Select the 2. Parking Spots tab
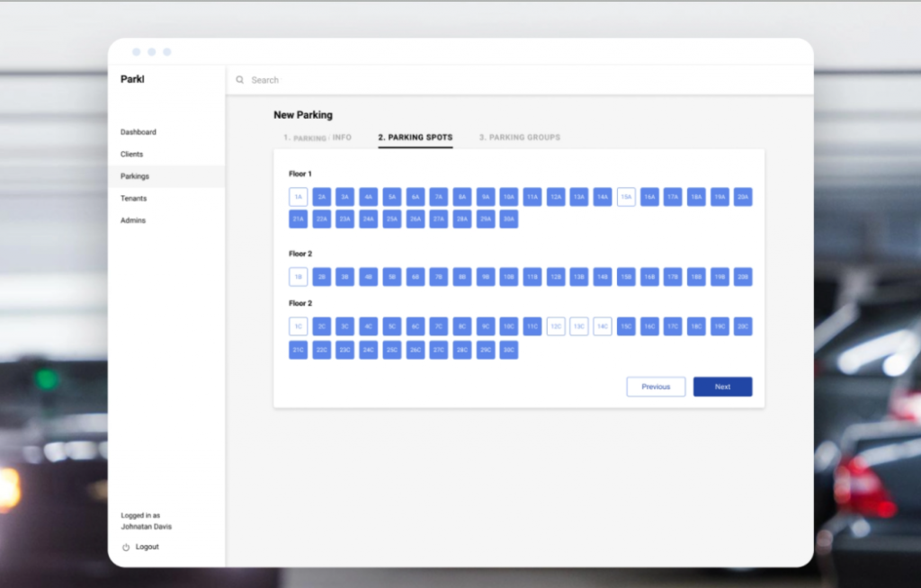The width and height of the screenshot is (921, 588). pyautogui.click(x=416, y=138)
